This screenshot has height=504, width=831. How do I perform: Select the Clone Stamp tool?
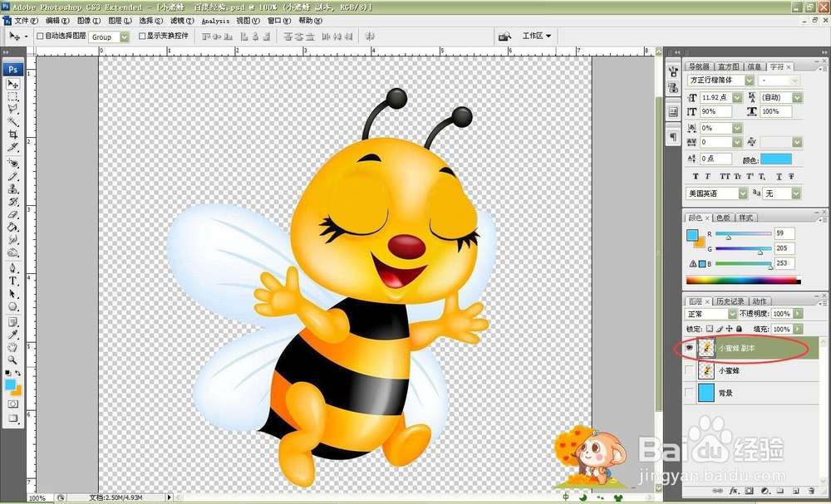[x=12, y=189]
